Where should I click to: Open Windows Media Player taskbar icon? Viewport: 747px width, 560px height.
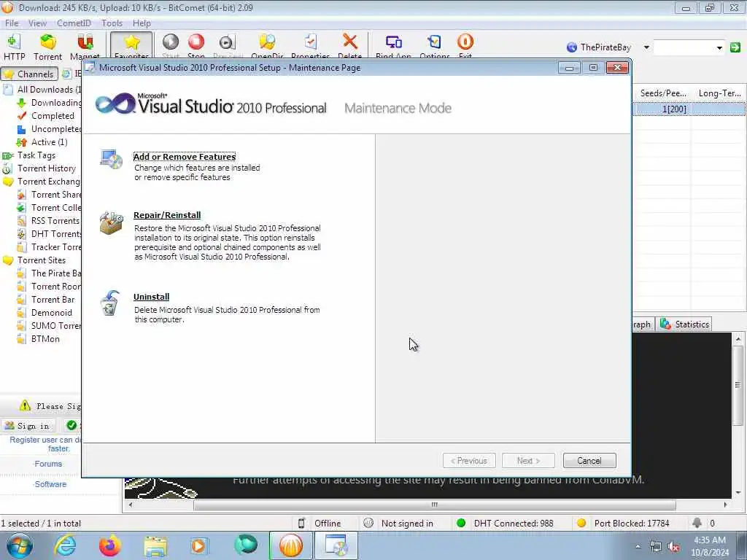199,545
